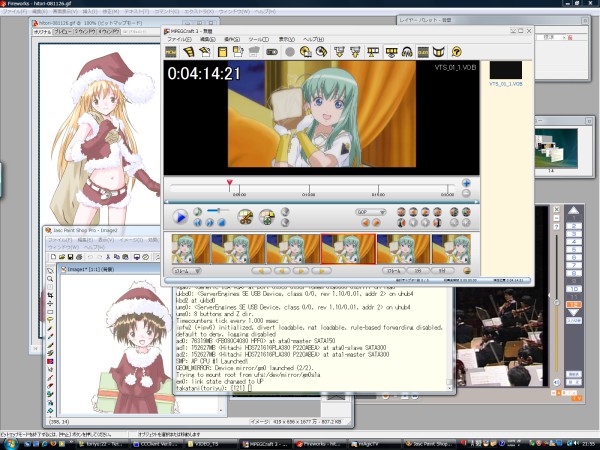
Task: Click the last forward-arrow button below thumbnails
Action: click(321, 271)
